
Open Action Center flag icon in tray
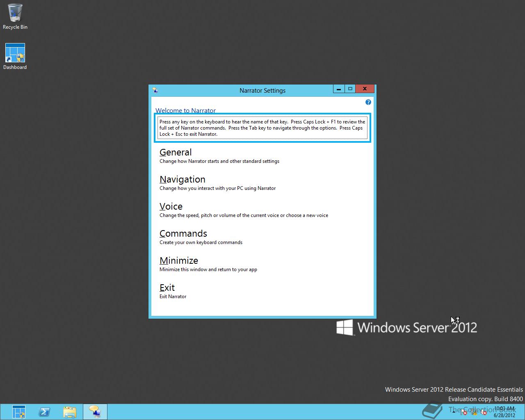pos(463,412)
